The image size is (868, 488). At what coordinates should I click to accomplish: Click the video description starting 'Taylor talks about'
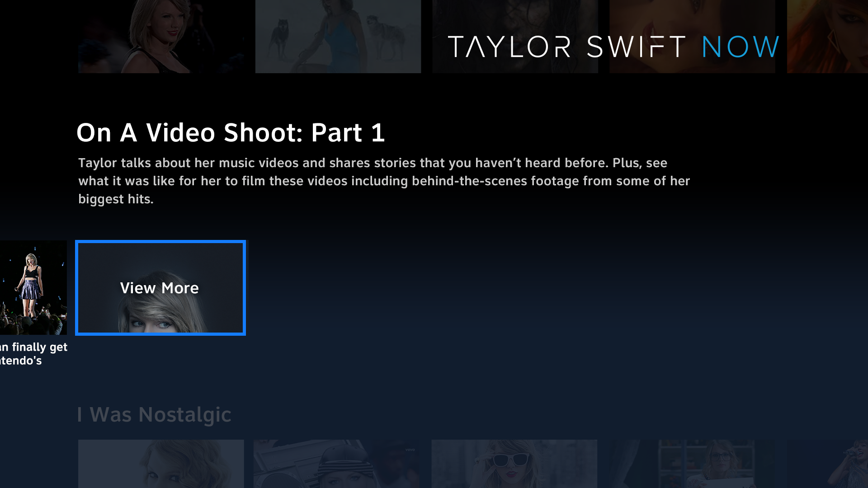(x=384, y=181)
